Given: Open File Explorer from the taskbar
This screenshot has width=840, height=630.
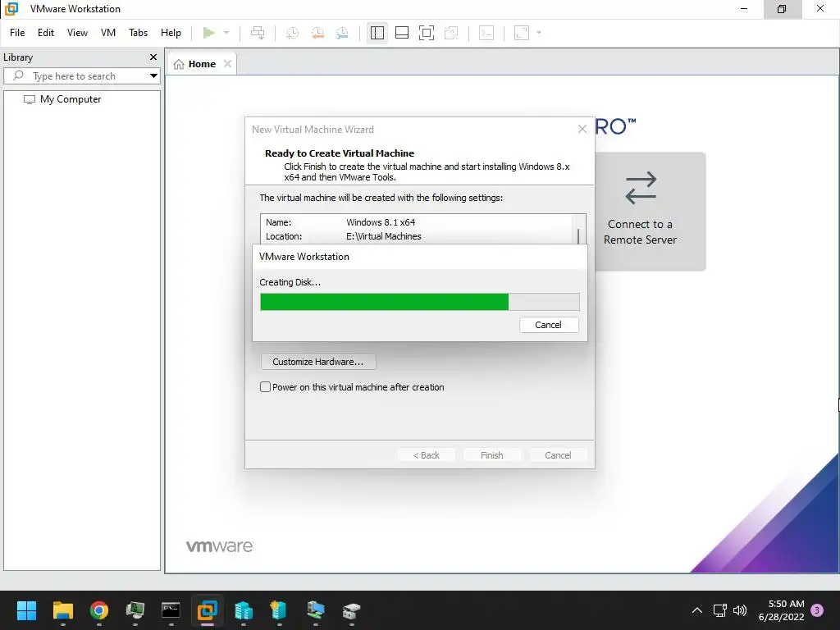Looking at the screenshot, I should point(62,610).
